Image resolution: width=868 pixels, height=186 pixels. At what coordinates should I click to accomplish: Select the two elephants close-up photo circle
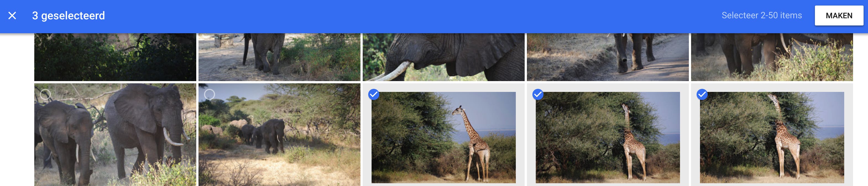(x=46, y=94)
